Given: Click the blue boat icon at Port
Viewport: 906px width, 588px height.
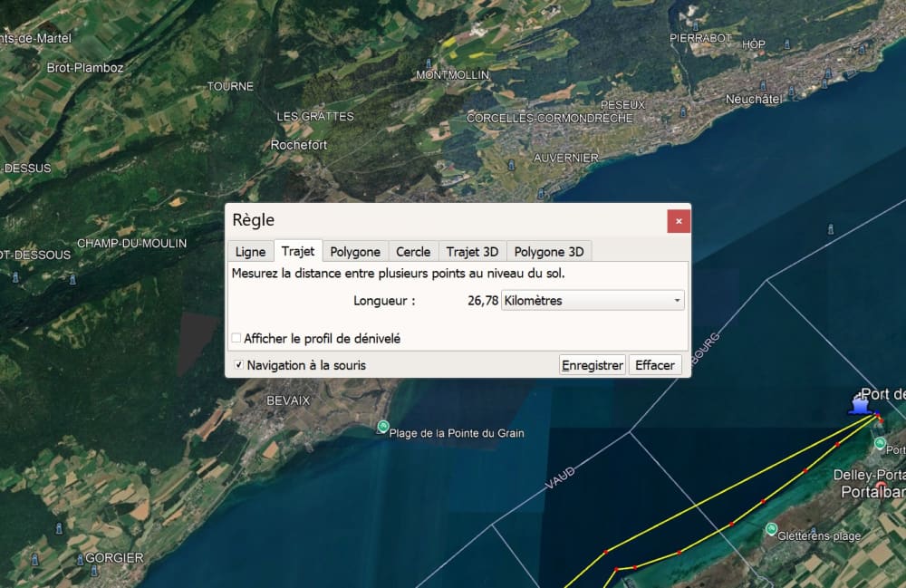Looking at the screenshot, I should pos(860,403).
